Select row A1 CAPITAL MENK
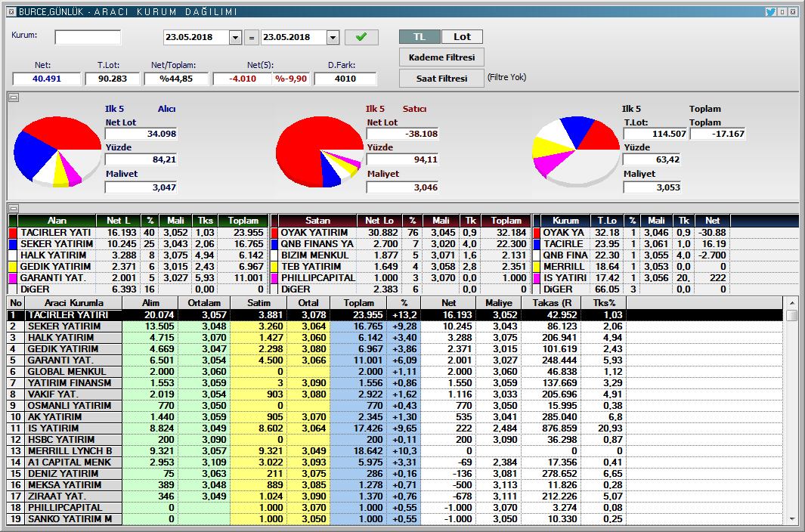The image size is (805, 532). click(395, 462)
